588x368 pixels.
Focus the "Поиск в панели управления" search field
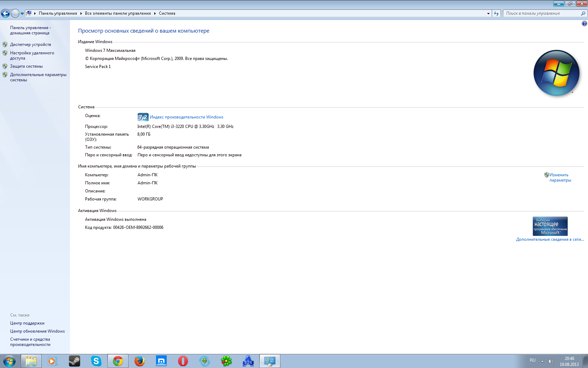[542, 13]
